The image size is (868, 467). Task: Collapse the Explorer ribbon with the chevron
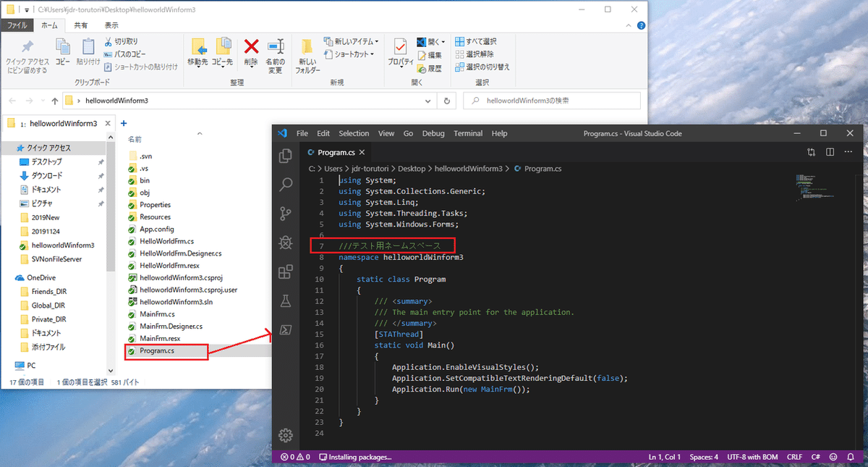[629, 25]
